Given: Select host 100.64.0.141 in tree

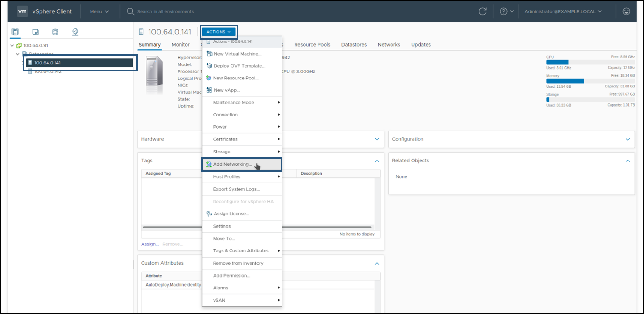Looking at the screenshot, I should 79,63.
